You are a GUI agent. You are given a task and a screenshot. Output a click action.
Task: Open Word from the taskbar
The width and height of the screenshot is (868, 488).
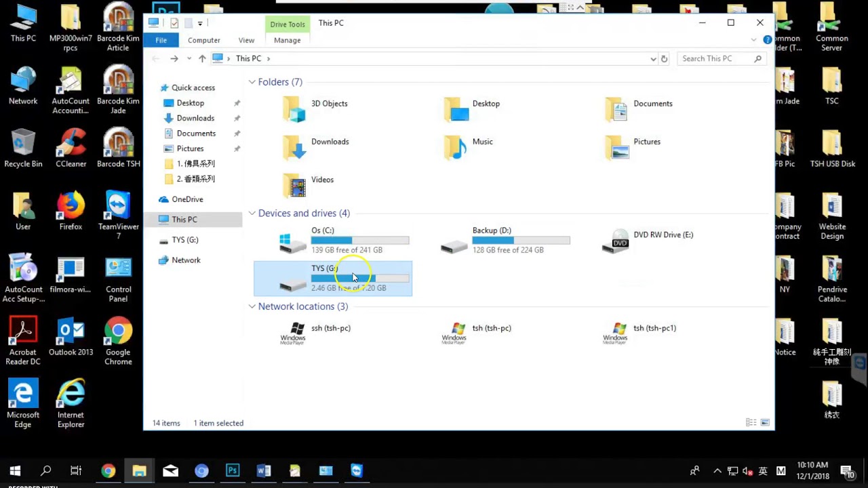pyautogui.click(x=264, y=470)
